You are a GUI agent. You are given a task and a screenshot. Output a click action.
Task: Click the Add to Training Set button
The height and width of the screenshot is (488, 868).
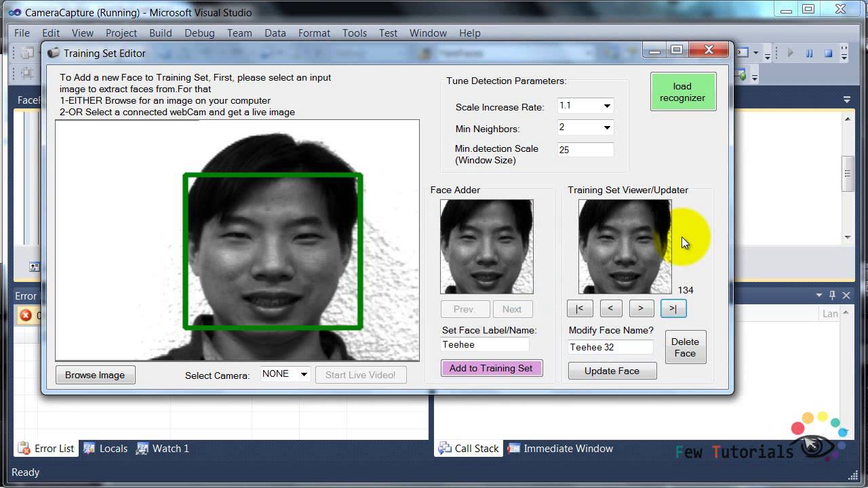tap(491, 368)
